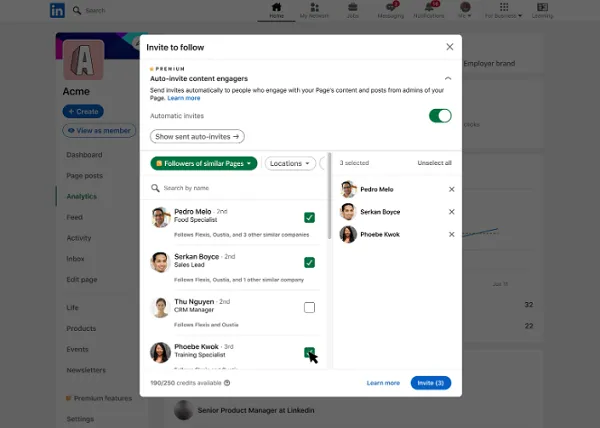Click the LinkedIn logo icon
This screenshot has width=600, height=428.
58,10
